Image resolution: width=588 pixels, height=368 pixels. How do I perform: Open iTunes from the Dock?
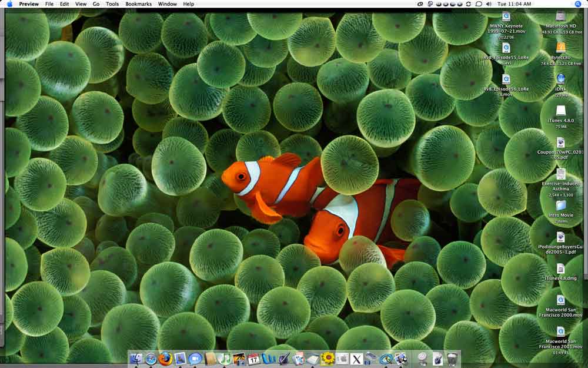coord(225,359)
